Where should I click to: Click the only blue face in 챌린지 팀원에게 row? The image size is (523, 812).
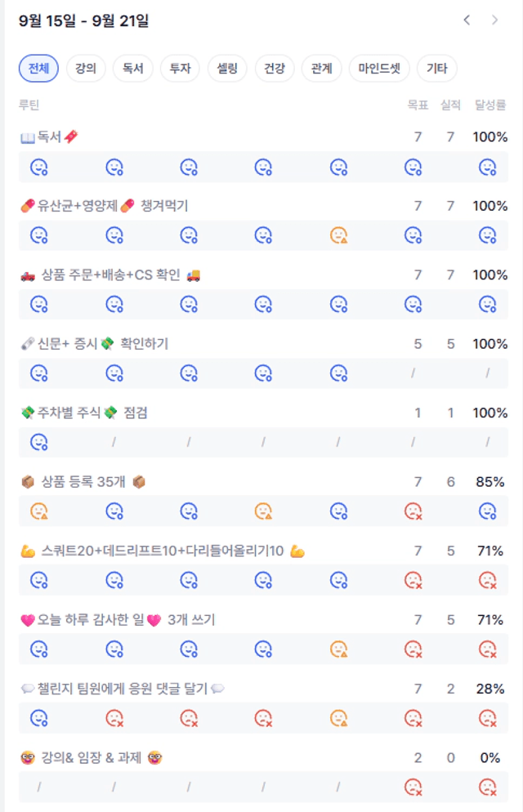[38, 718]
